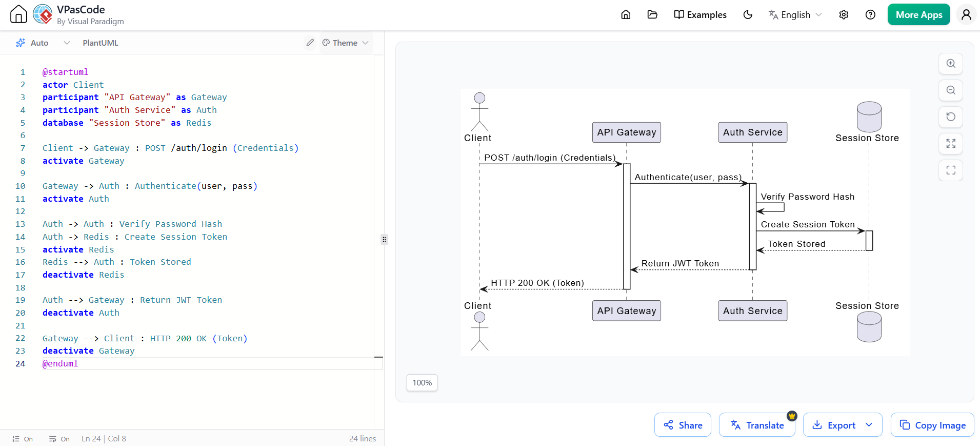Image resolution: width=980 pixels, height=446 pixels.
Task: Click the 'Return JWT Token' diagram label
Action: click(680, 263)
